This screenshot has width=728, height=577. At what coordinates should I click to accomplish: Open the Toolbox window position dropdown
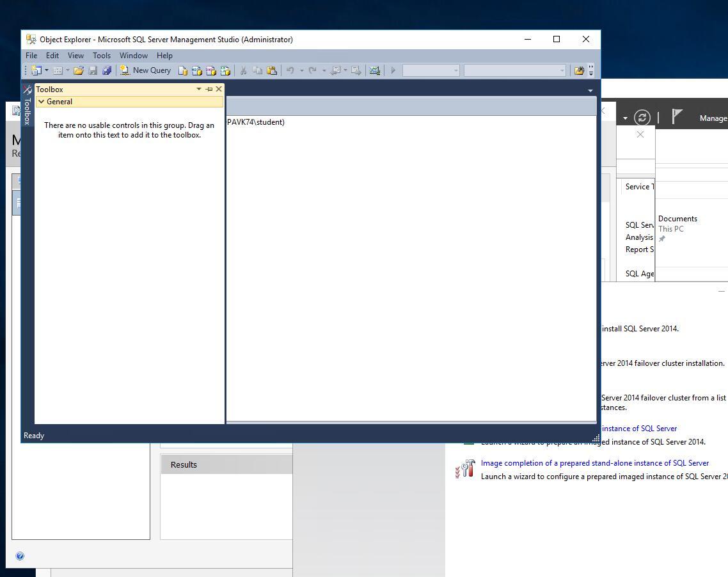click(x=198, y=89)
